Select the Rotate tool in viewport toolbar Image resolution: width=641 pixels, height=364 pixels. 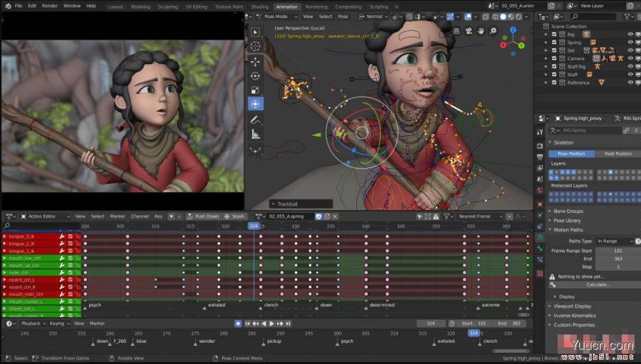255,76
